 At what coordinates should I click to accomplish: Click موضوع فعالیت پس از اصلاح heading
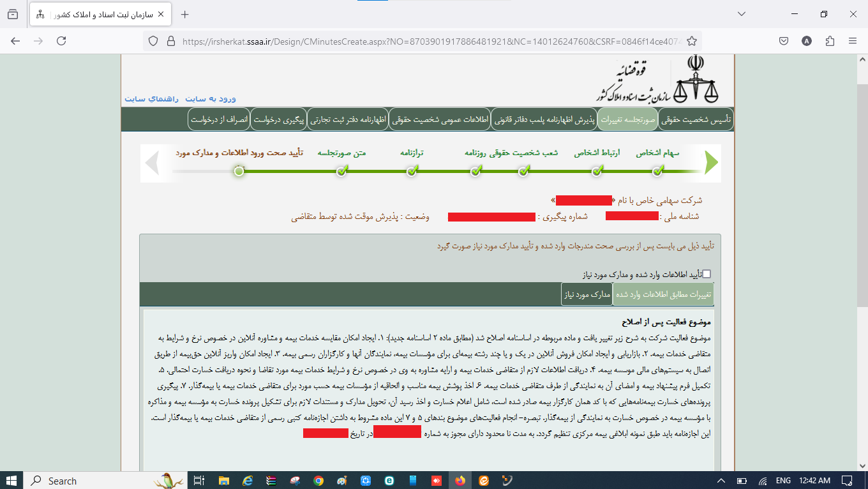[x=666, y=322]
